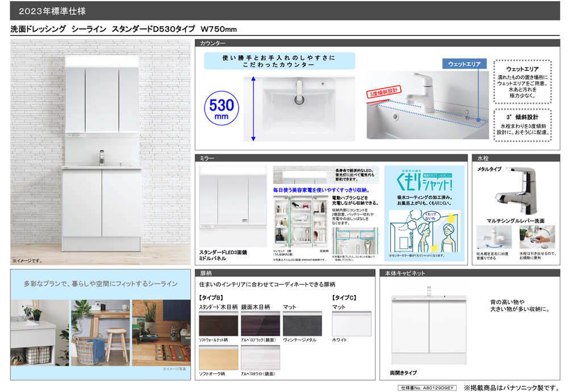Viewport: 568px width, 392px height.
Task: Click the 530 mm circle badge
Action: click(222, 108)
